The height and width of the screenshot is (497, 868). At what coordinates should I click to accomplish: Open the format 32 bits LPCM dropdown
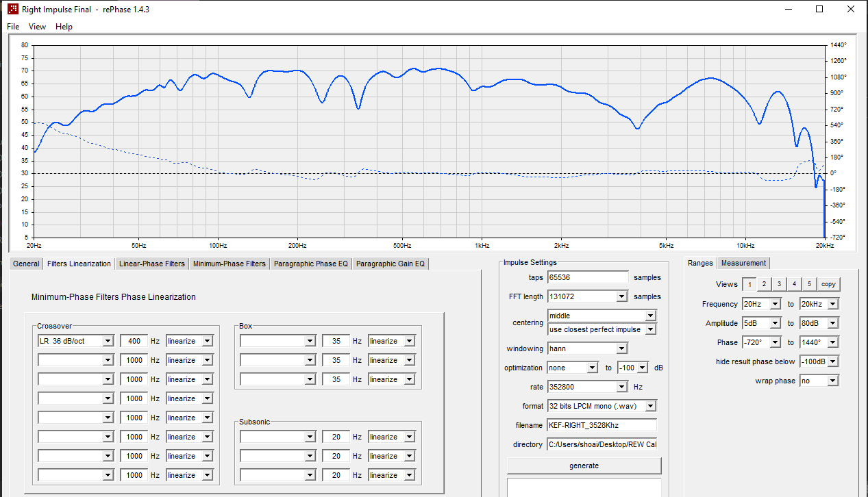coord(602,406)
